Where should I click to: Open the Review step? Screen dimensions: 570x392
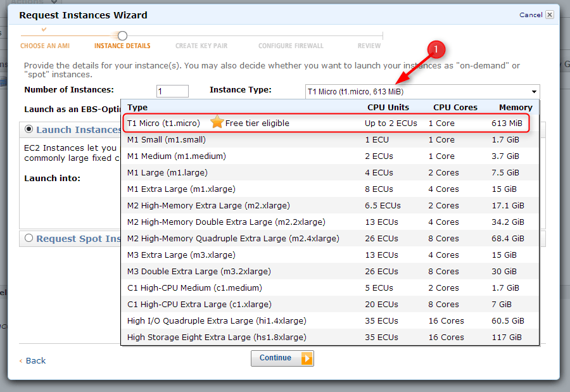pyautogui.click(x=369, y=46)
